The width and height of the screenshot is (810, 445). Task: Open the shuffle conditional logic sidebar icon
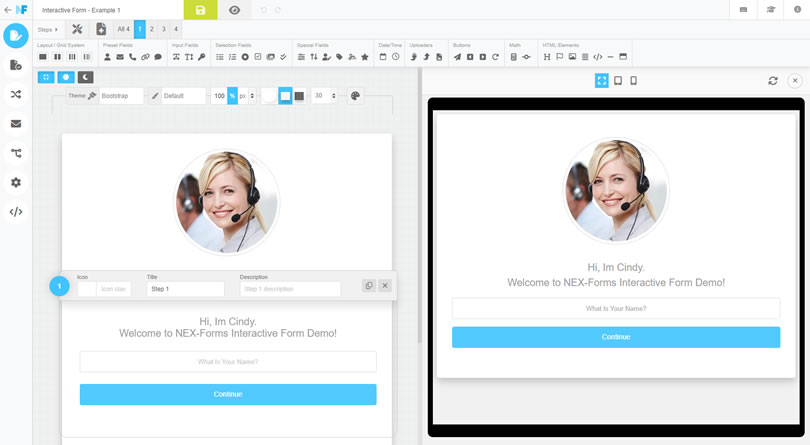(16, 95)
